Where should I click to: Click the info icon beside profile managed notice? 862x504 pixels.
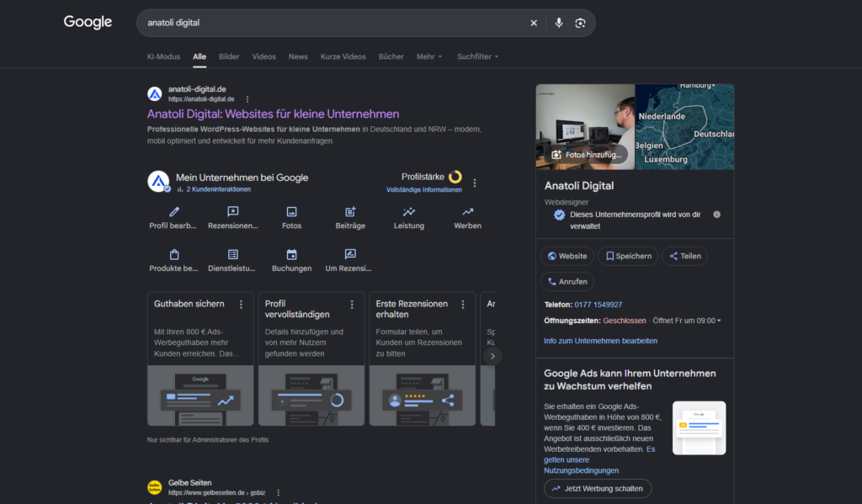coord(717,215)
